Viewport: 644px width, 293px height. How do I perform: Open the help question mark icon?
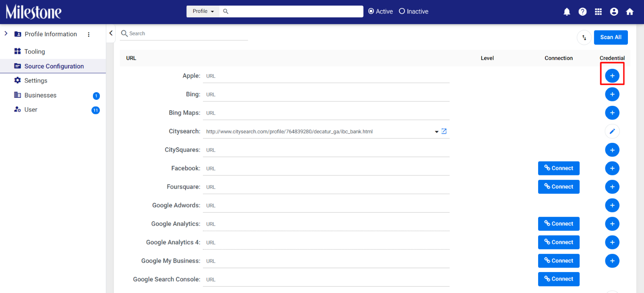coord(582,12)
